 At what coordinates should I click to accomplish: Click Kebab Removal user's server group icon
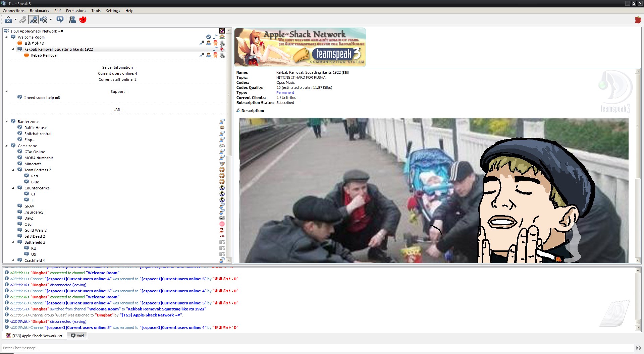coord(222,55)
